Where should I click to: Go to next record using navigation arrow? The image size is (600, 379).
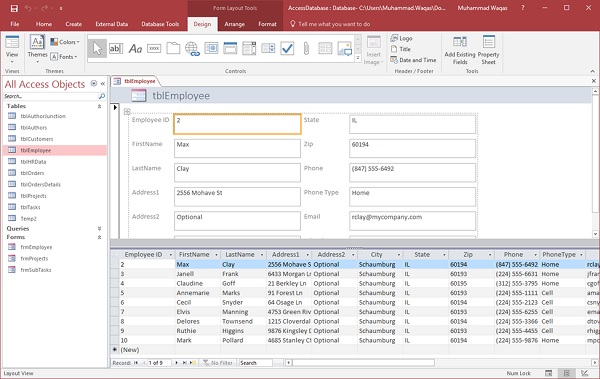tap(176, 363)
